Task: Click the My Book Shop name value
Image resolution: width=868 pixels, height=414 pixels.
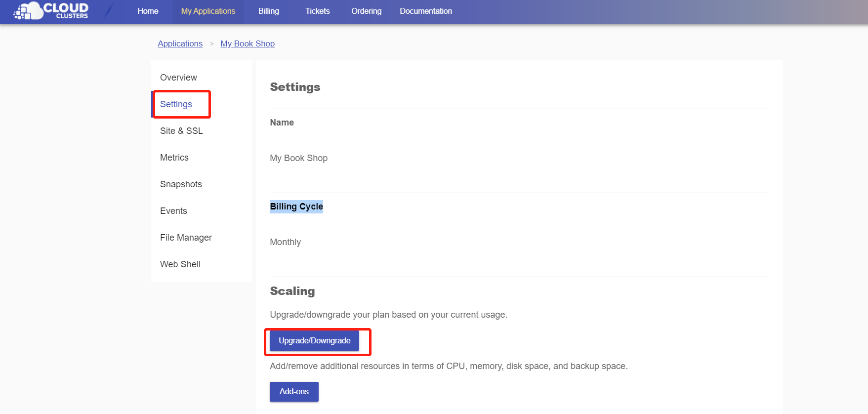Action: click(299, 158)
